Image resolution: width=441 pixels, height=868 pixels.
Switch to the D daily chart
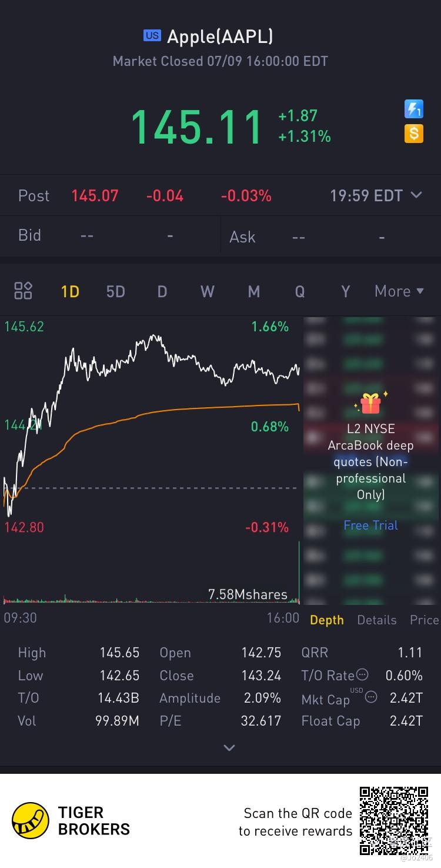tap(162, 291)
